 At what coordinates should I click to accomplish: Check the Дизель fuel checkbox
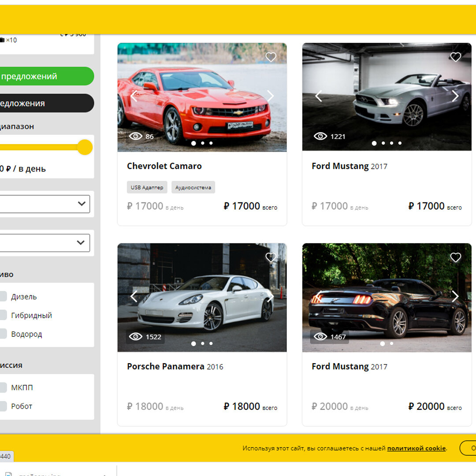click(3, 296)
